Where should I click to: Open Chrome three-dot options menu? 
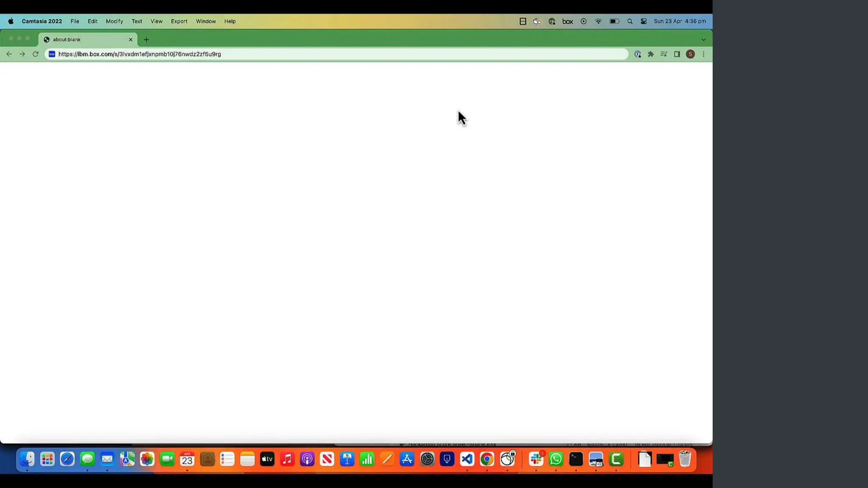coord(704,54)
